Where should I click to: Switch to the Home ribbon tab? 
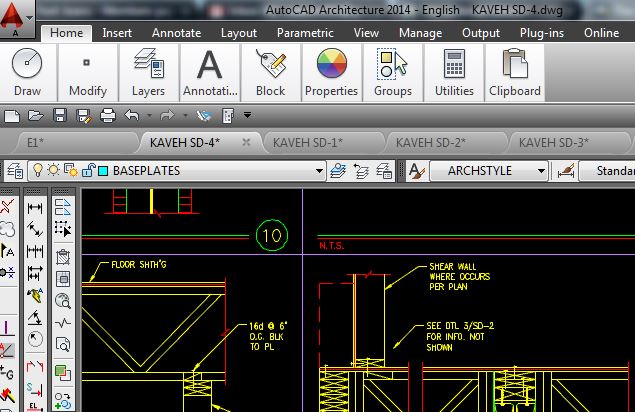(66, 33)
